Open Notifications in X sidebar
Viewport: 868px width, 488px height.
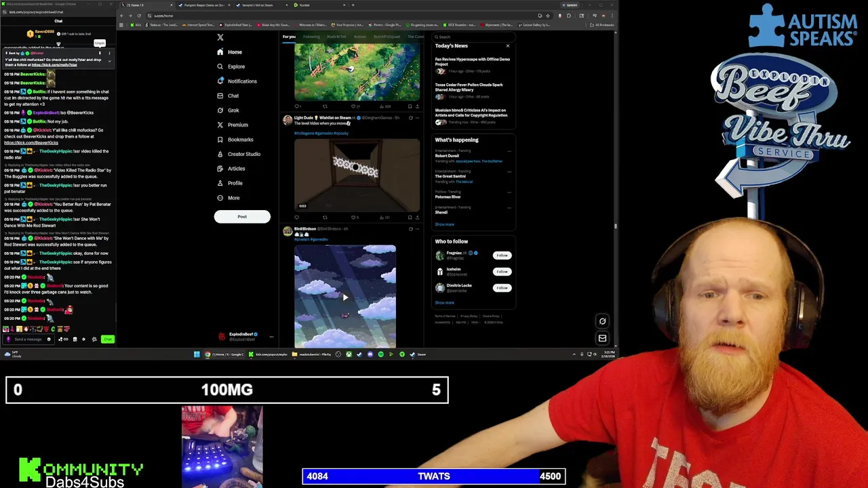(x=237, y=81)
